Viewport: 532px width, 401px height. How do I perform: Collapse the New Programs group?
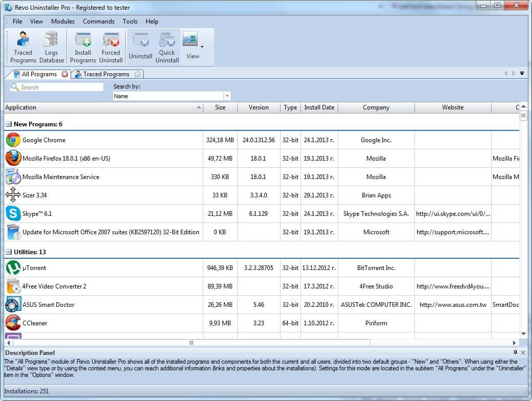click(x=9, y=124)
